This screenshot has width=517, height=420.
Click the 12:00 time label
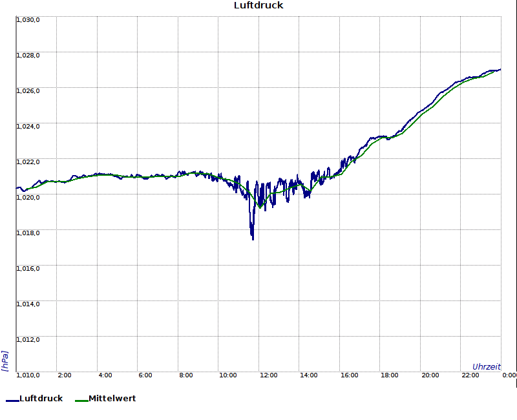pyautogui.click(x=268, y=375)
